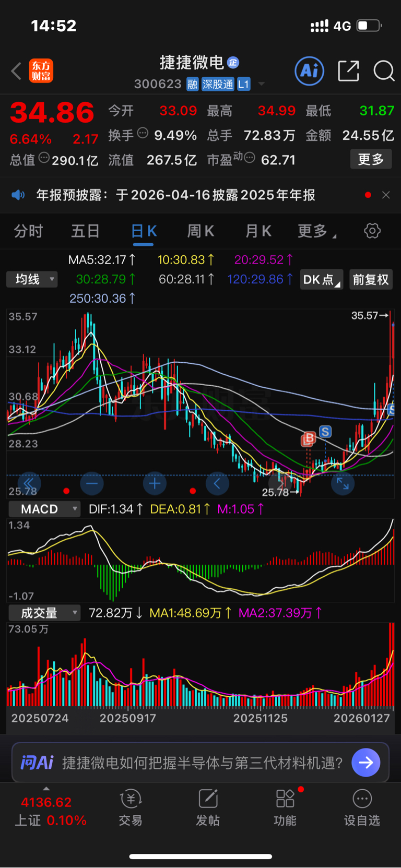This screenshot has width=401, height=868.
Task: Open 更多 quote details button
Action: [x=371, y=159]
